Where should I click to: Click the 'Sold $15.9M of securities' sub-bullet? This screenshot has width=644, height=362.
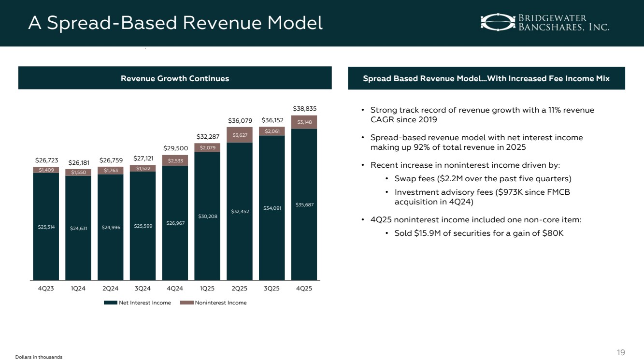(479, 233)
